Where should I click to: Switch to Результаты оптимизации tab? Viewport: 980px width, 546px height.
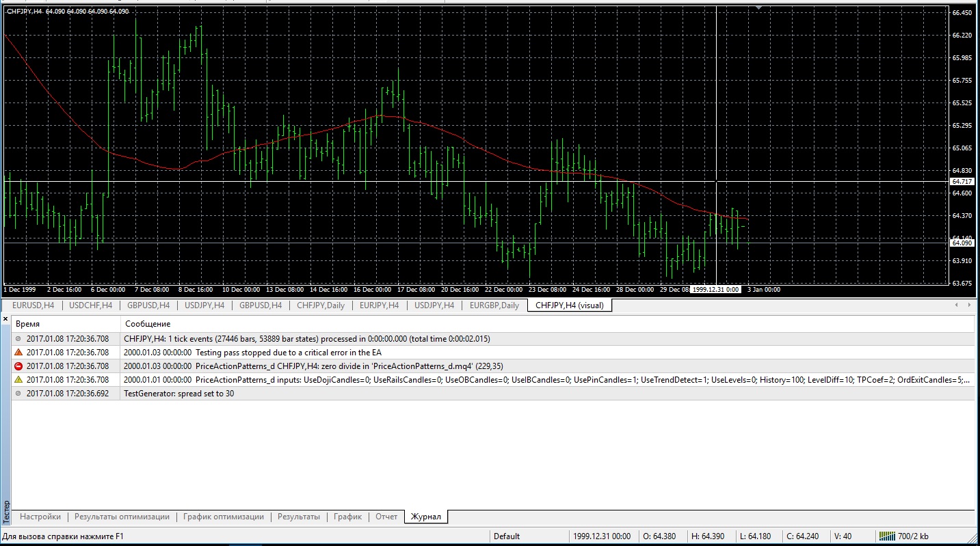coord(122,517)
